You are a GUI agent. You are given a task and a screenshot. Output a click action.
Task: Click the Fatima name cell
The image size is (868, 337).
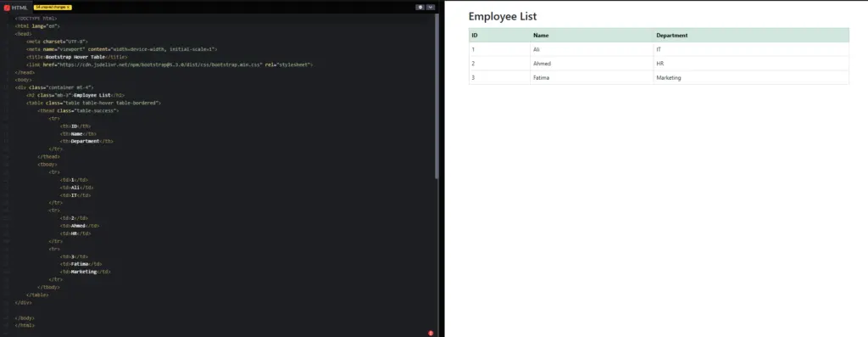[x=592, y=77]
